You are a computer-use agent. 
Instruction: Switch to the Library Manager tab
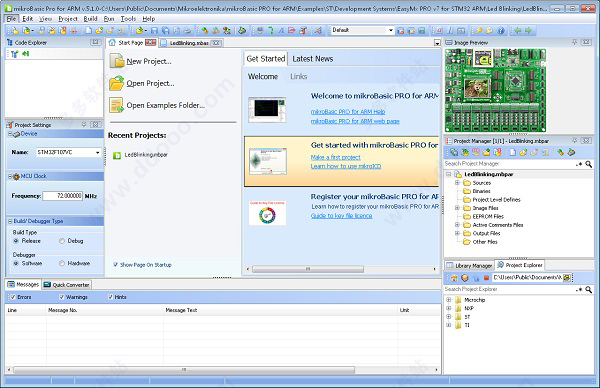coord(469,265)
